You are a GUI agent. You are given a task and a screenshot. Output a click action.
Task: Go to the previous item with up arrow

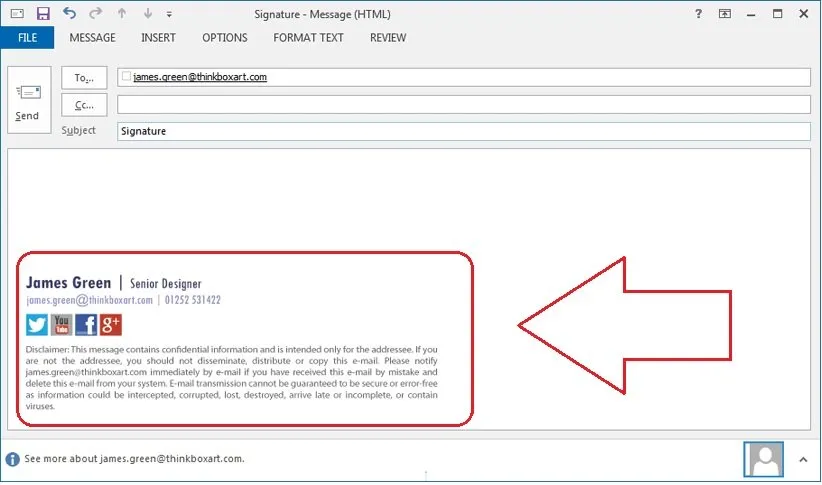point(123,14)
